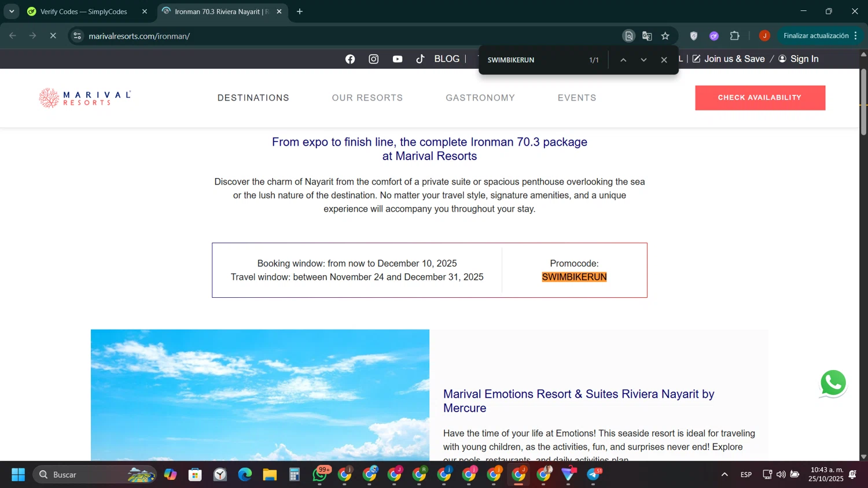Close the Verify Codes tab
This screenshot has width=868, height=488.
coord(145,12)
